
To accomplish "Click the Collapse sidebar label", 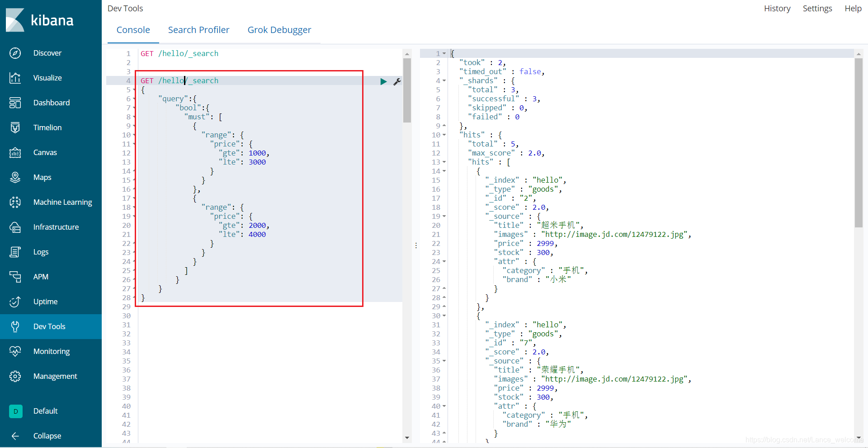I will point(47,436).
